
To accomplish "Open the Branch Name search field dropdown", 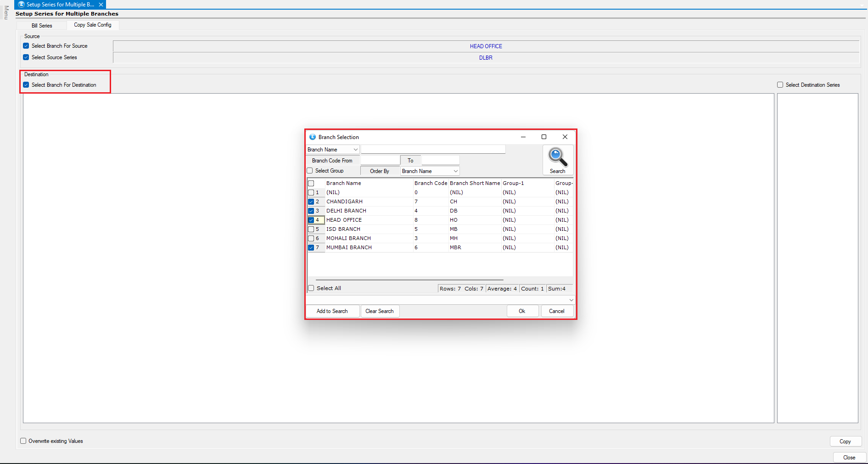I will (x=355, y=150).
